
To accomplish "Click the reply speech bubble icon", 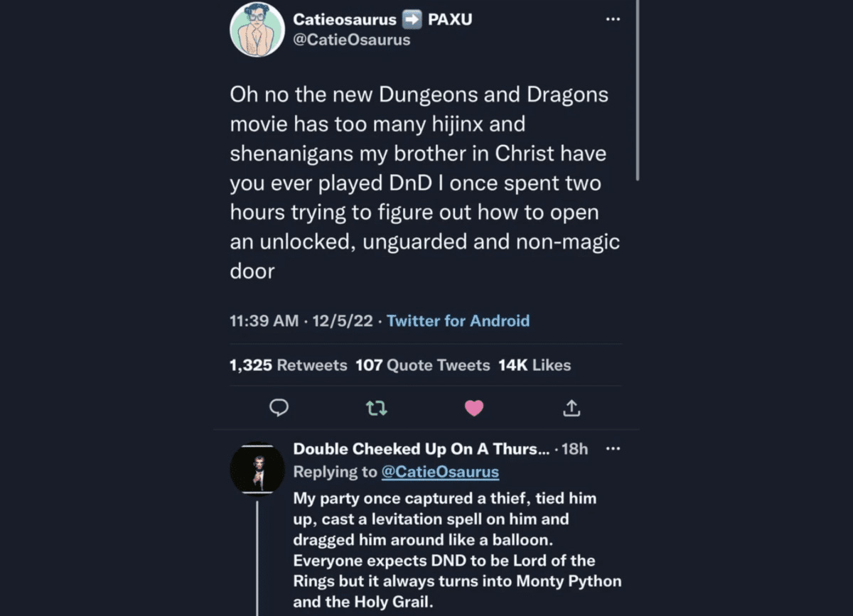I will pyautogui.click(x=279, y=407).
